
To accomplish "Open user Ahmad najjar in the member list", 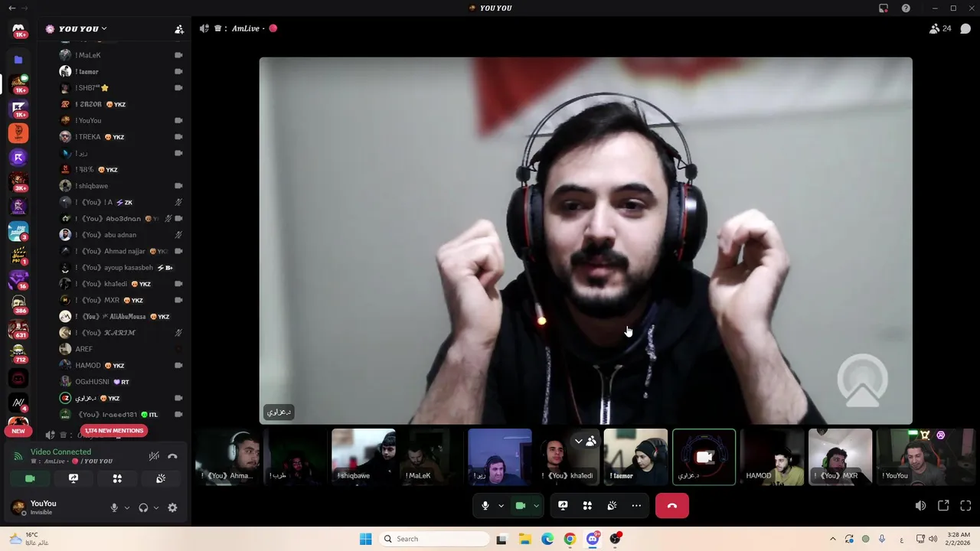I will (x=121, y=251).
